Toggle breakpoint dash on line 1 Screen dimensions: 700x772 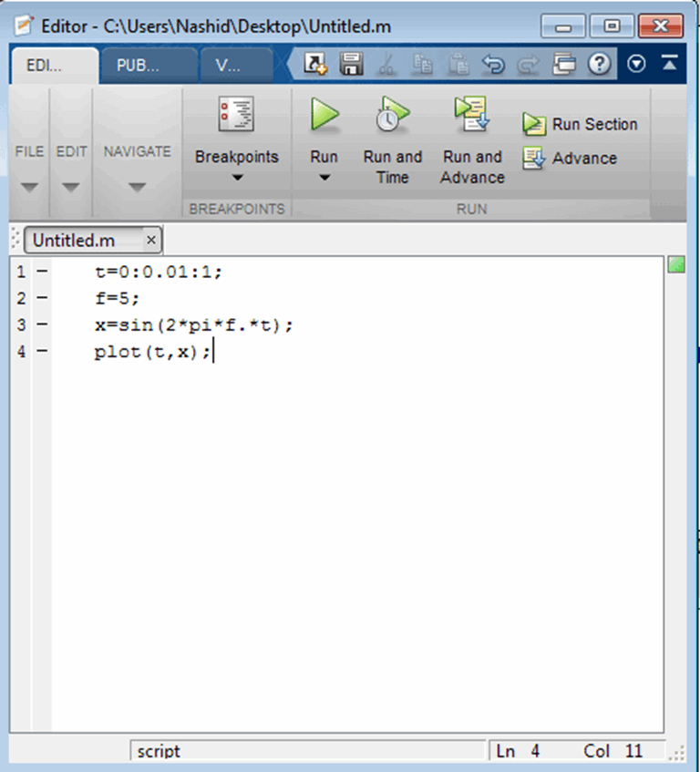tap(42, 272)
